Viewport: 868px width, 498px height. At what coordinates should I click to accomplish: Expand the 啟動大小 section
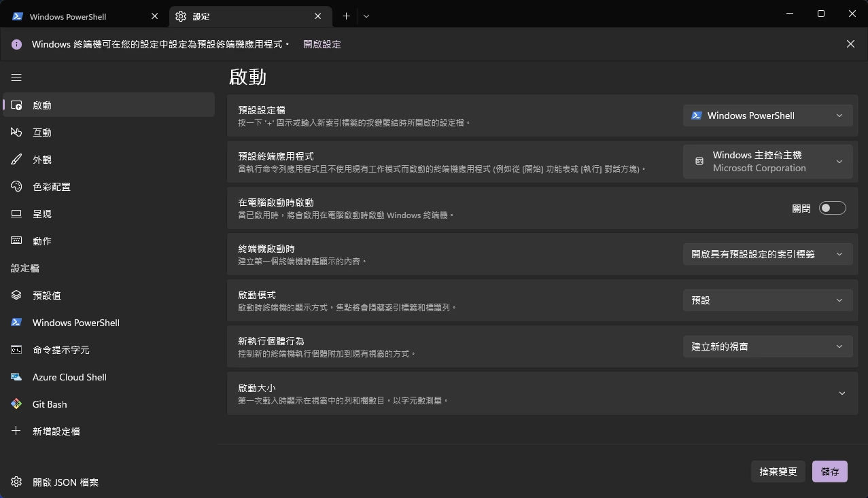tap(841, 393)
